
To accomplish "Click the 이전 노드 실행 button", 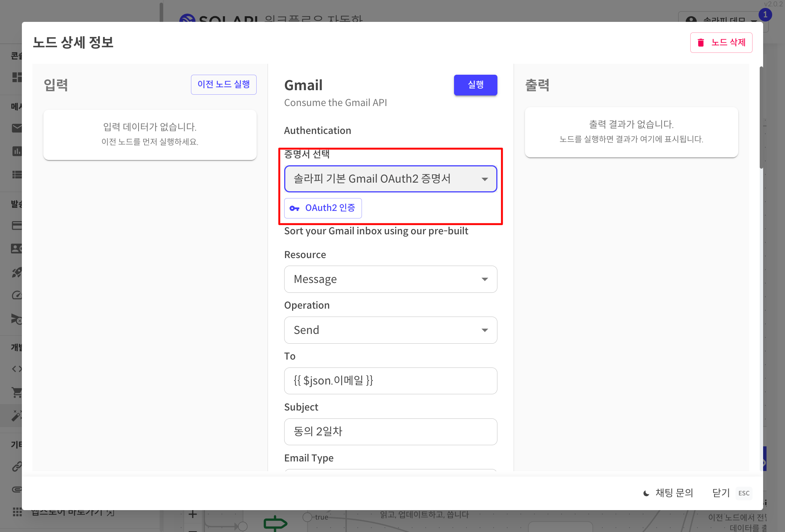I will click(x=223, y=85).
